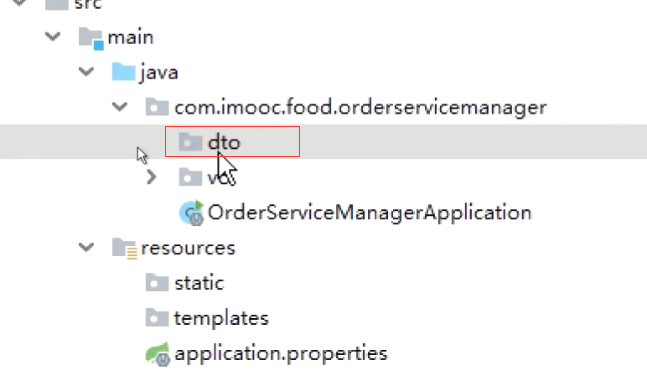647x375 pixels.
Task: Click the resources folder icon
Action: [124, 249]
